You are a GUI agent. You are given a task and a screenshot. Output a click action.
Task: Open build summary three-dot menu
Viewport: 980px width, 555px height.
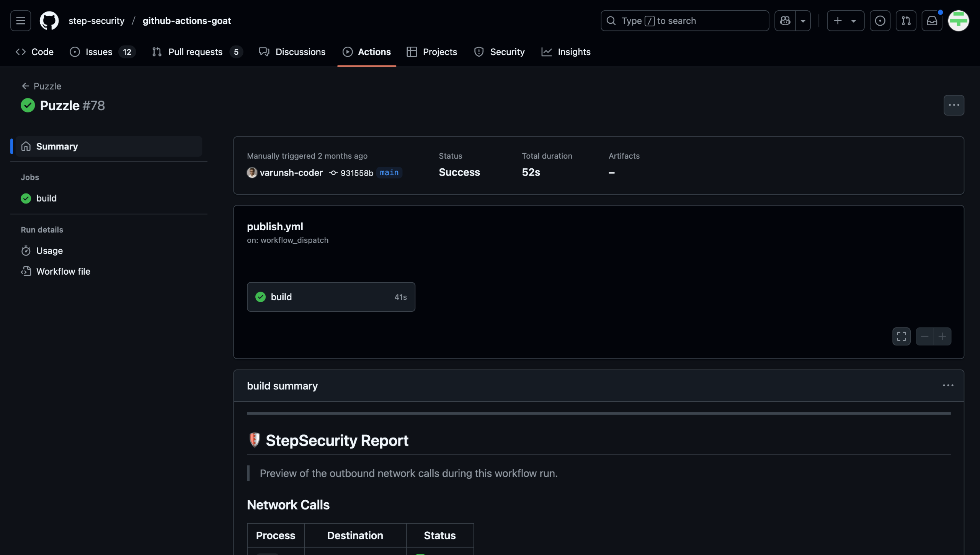[x=948, y=386]
